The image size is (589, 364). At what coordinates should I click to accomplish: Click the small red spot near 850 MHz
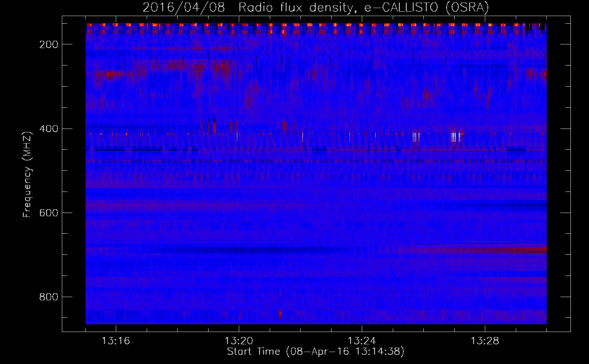[x=280, y=314]
